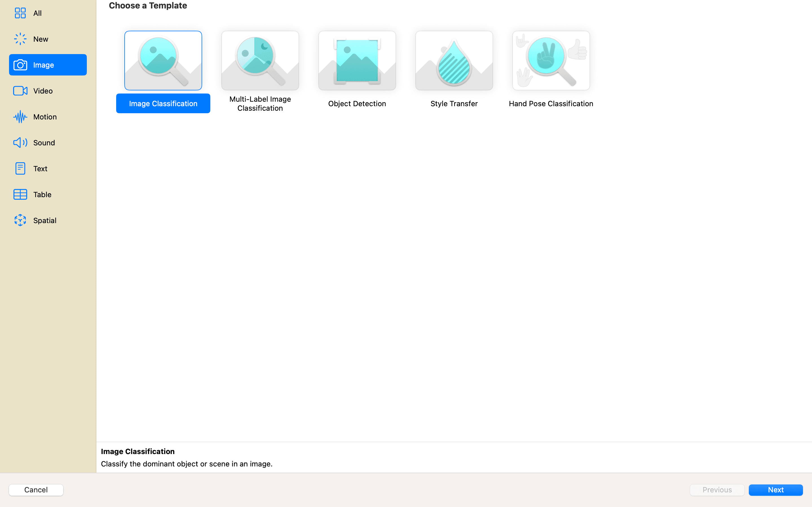812x507 pixels.
Task: Select the All category grid icon
Action: coord(20,13)
